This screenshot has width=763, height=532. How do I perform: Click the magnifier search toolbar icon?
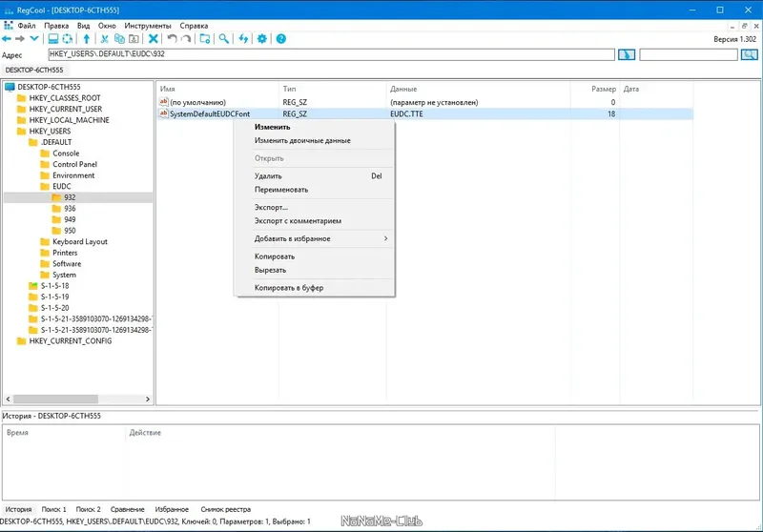coord(224,39)
